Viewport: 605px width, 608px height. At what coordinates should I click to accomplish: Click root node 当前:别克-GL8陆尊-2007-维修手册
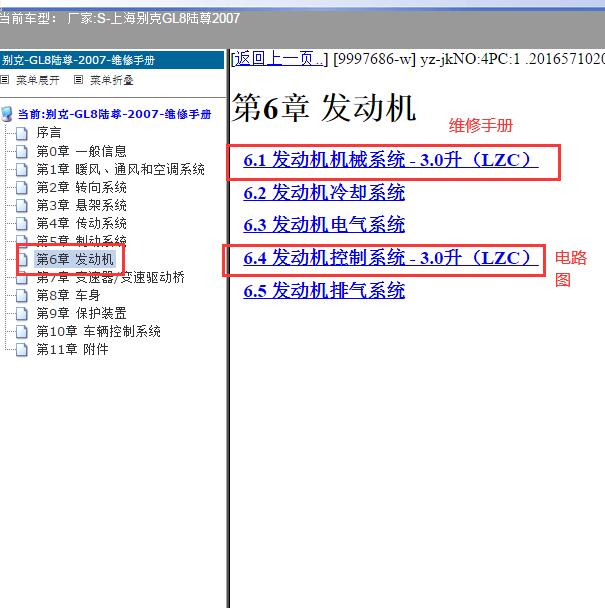(114, 114)
